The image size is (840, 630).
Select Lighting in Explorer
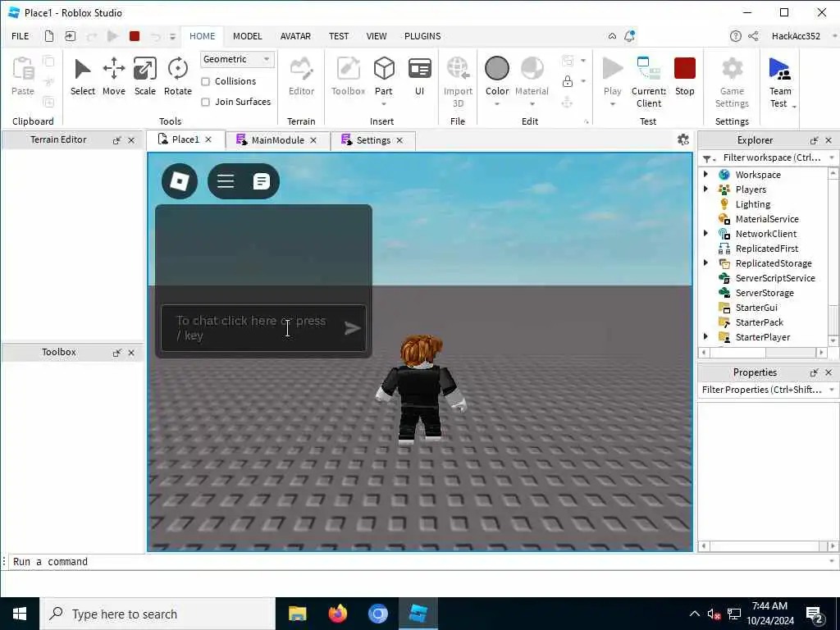coord(753,204)
